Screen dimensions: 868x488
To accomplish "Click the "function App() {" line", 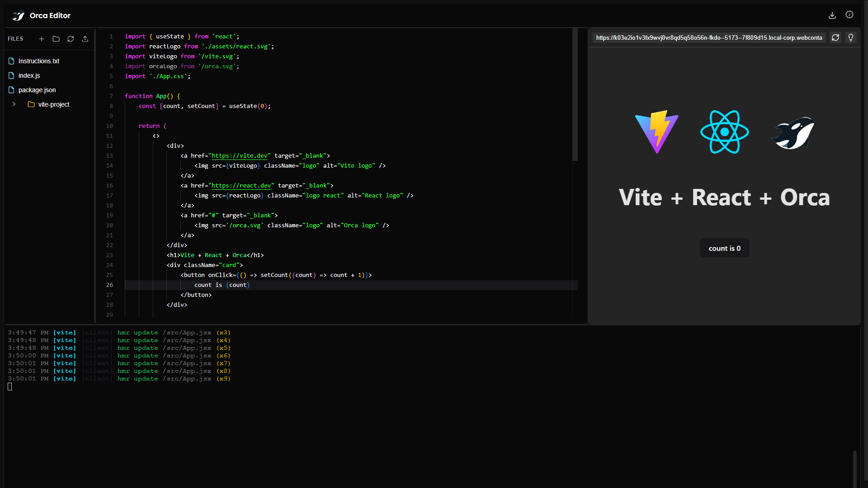I will click(153, 96).
